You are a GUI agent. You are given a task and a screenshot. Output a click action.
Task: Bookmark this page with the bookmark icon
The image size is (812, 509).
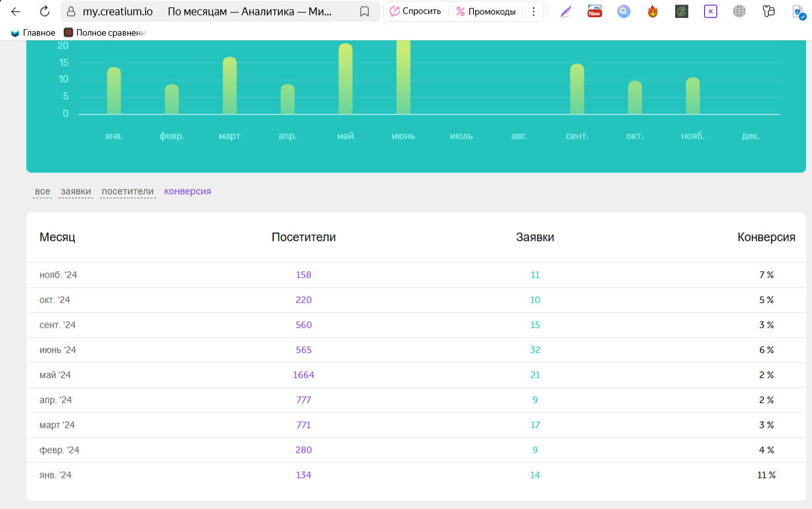point(365,11)
